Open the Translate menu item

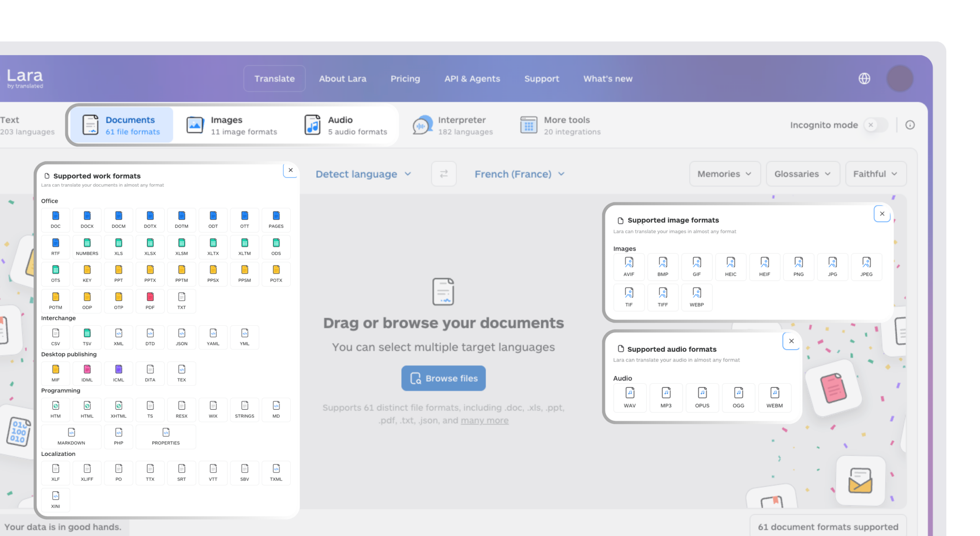point(274,79)
